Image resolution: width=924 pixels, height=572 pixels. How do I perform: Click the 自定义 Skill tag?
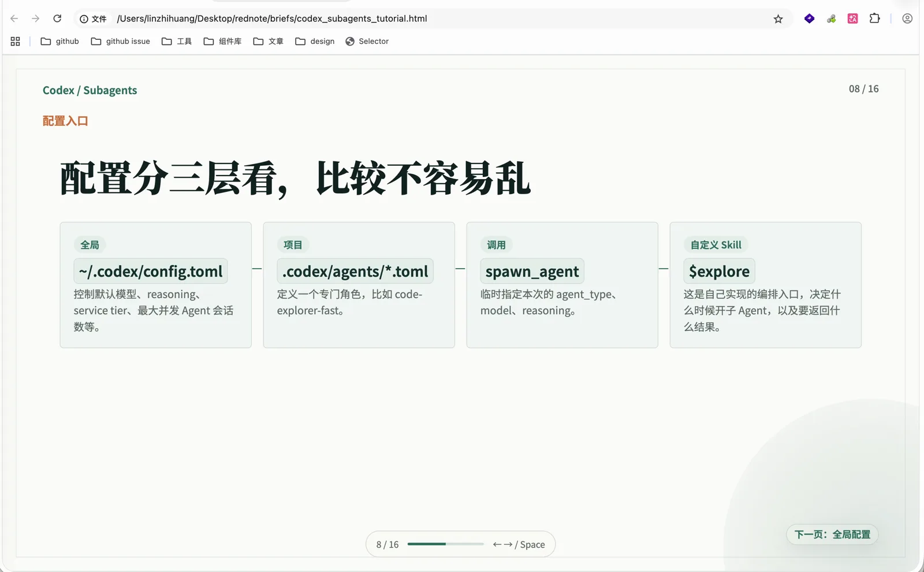716,245
